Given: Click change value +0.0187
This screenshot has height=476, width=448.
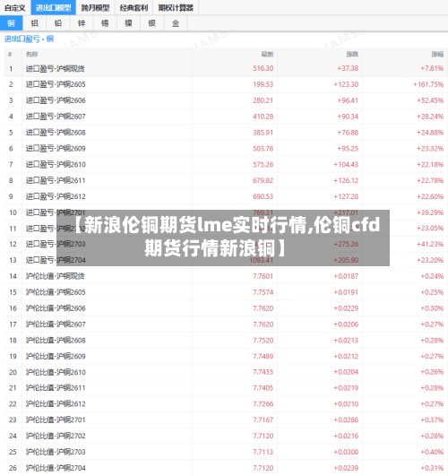Looking at the screenshot, I should tap(346, 276).
